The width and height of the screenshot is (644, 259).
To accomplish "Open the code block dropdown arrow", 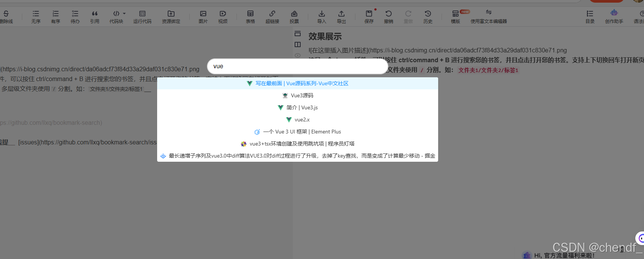I will [x=124, y=14].
